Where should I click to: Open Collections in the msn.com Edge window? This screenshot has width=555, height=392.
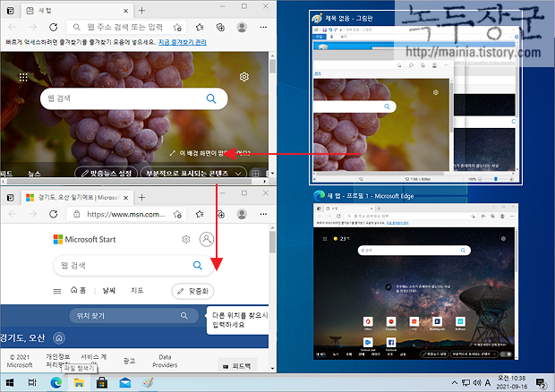pos(221,214)
